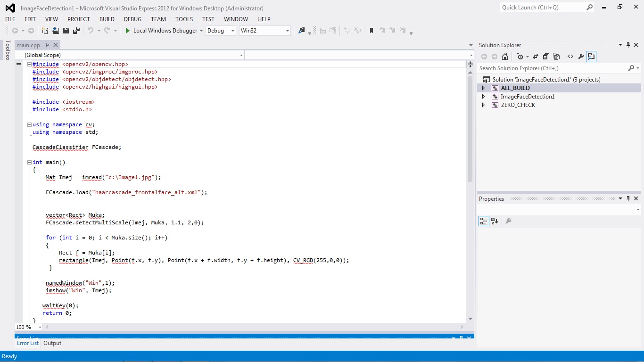Image resolution: width=644 pixels, height=362 pixels.
Task: Open the FILE menu
Action: 10,19
